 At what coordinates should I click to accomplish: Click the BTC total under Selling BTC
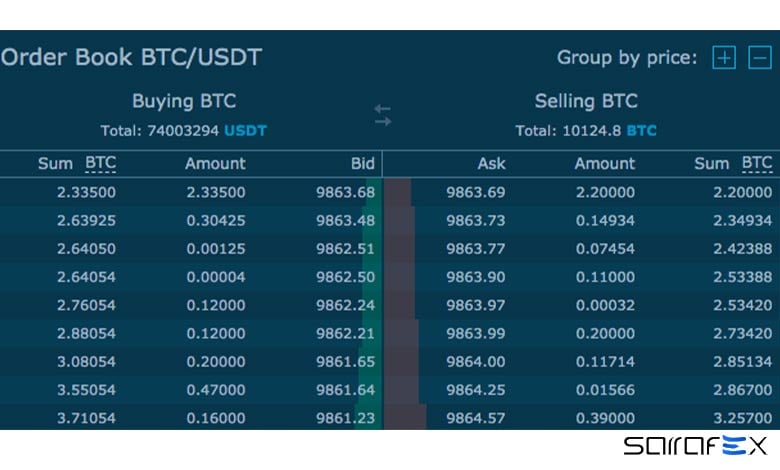(642, 131)
